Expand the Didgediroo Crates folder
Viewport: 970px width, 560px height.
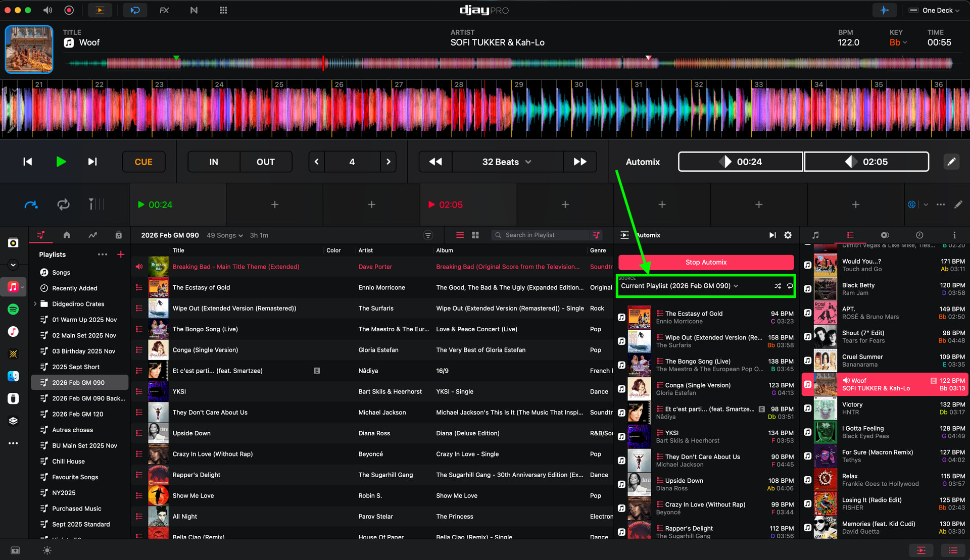tap(35, 304)
